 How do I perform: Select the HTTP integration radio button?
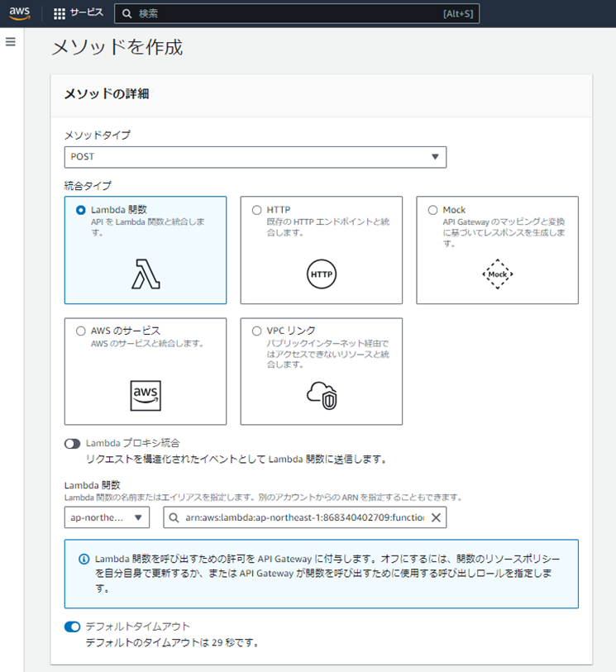257,210
